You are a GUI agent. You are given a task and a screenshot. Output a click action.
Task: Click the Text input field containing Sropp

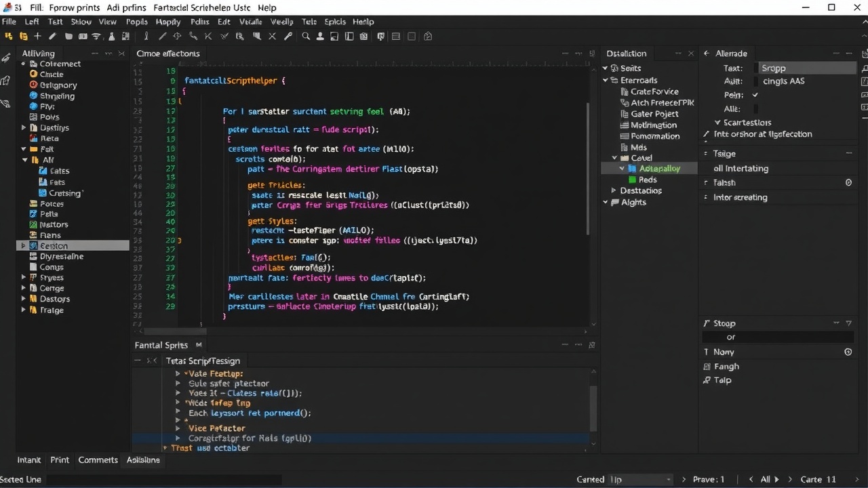(x=806, y=68)
